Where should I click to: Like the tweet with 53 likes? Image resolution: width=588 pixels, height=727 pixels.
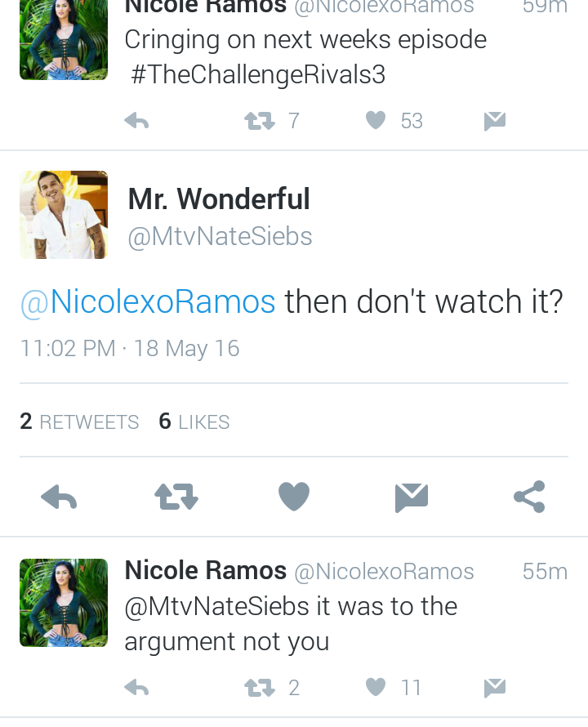click(376, 121)
